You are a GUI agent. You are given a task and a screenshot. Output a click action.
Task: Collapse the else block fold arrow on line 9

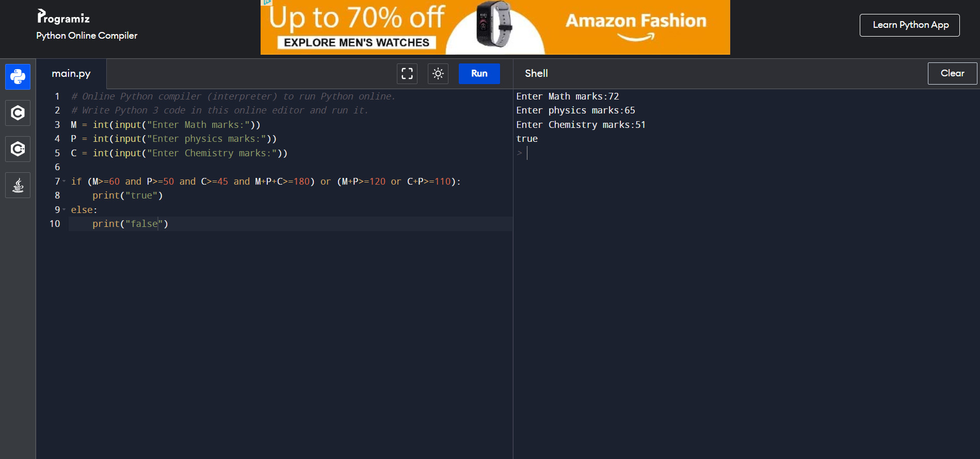tap(64, 209)
